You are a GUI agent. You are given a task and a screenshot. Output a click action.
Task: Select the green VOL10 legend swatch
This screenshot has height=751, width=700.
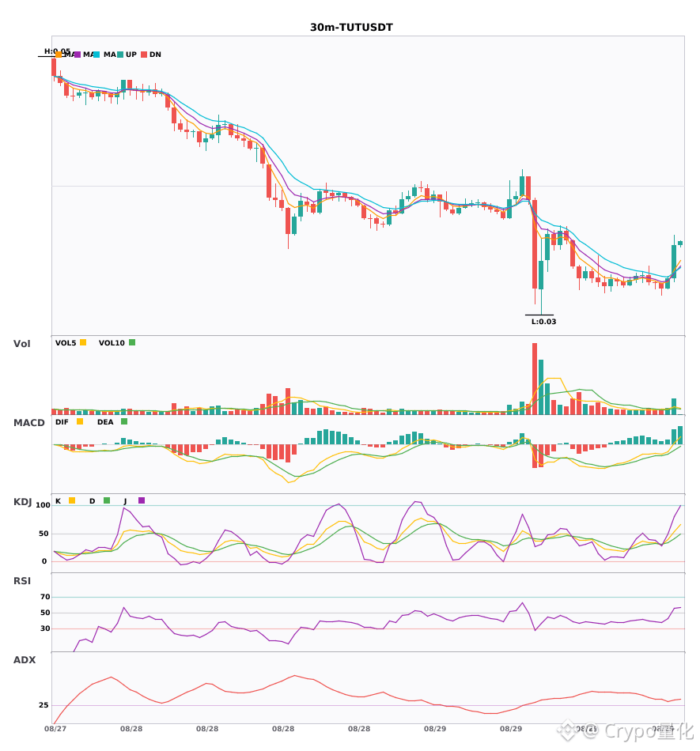click(x=132, y=342)
